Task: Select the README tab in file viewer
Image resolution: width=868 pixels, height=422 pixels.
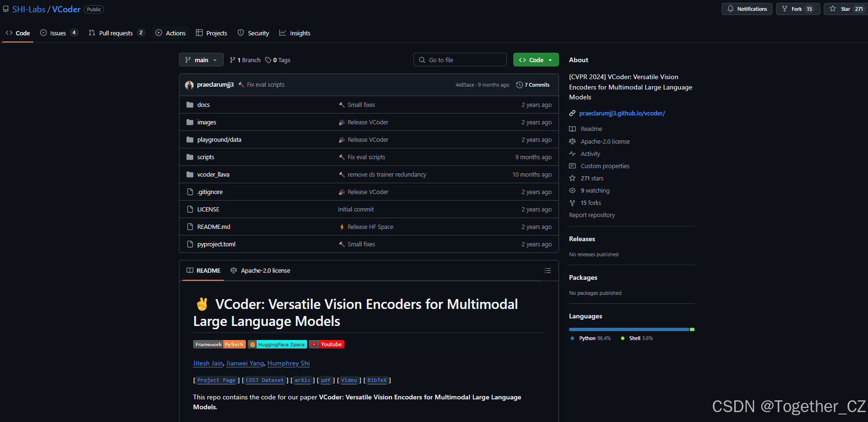Action: tap(203, 270)
